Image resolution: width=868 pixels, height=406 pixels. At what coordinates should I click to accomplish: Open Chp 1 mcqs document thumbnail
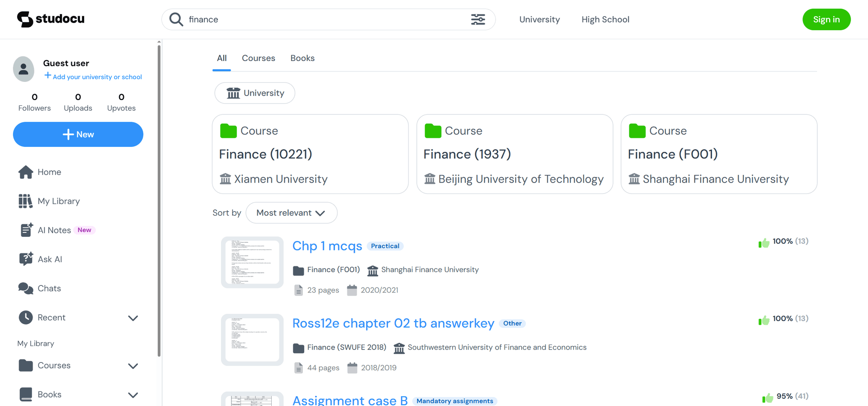252,262
